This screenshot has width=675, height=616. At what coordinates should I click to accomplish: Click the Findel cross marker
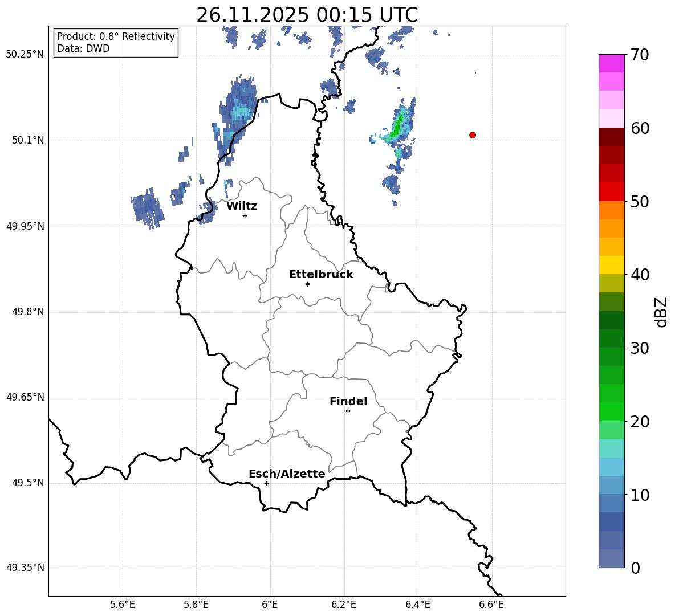[x=348, y=411]
